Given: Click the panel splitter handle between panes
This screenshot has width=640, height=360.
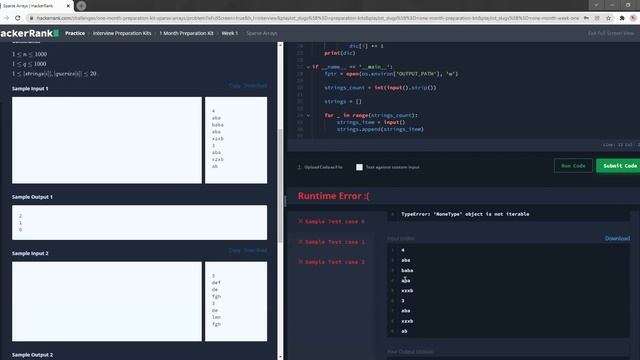Looking at the screenshot, I should pyautogui.click(x=285, y=200).
